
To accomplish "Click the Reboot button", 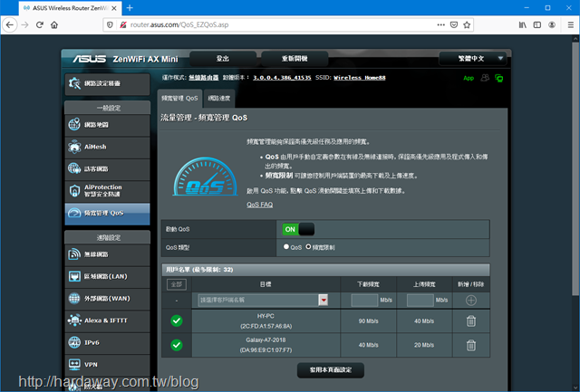I will [x=295, y=58].
